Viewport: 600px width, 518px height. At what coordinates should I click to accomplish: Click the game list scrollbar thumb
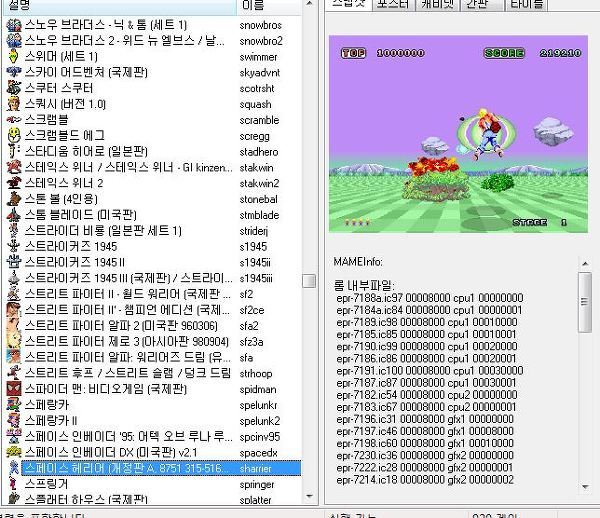click(x=309, y=281)
